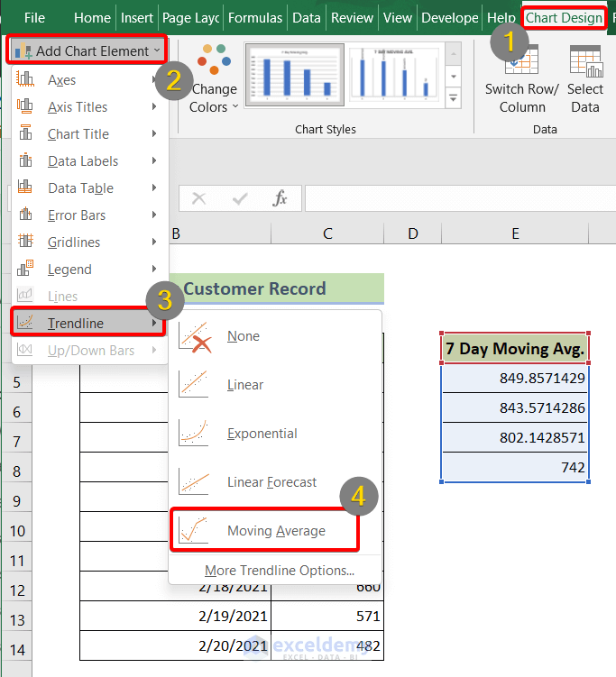The width and height of the screenshot is (616, 677).
Task: Click the Add Chart Element icon
Action: click(x=23, y=51)
